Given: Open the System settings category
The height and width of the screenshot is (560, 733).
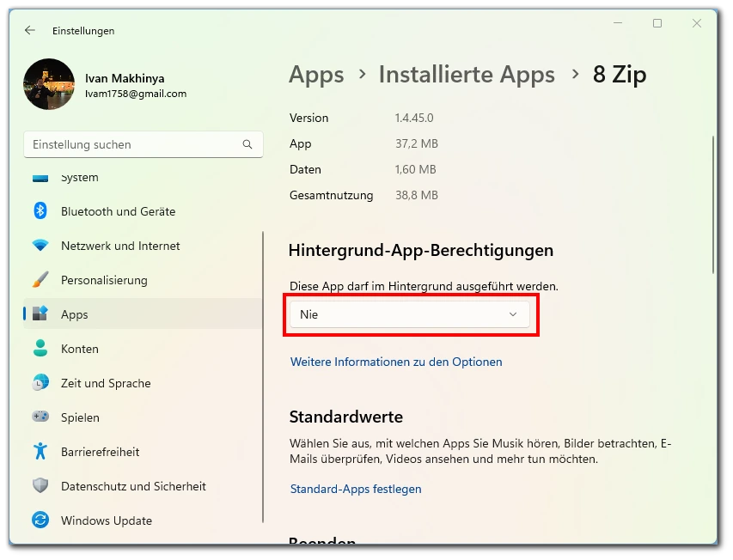Looking at the screenshot, I should (x=143, y=178).
